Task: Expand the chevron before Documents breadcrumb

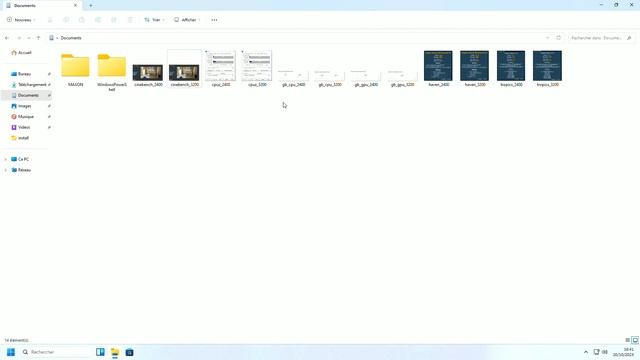Action: (x=57, y=38)
